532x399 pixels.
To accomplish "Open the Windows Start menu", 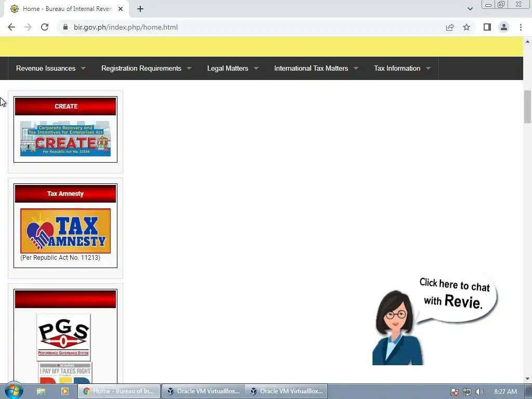I will tap(14, 391).
